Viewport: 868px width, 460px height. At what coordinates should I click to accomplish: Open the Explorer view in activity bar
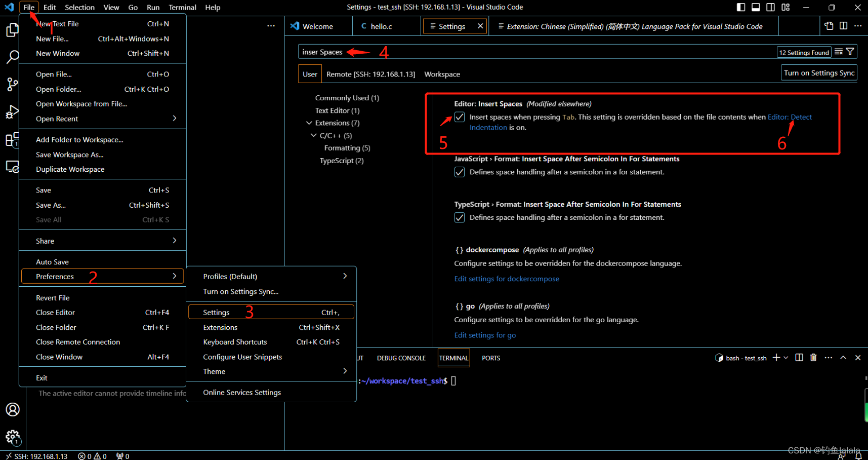click(12, 30)
